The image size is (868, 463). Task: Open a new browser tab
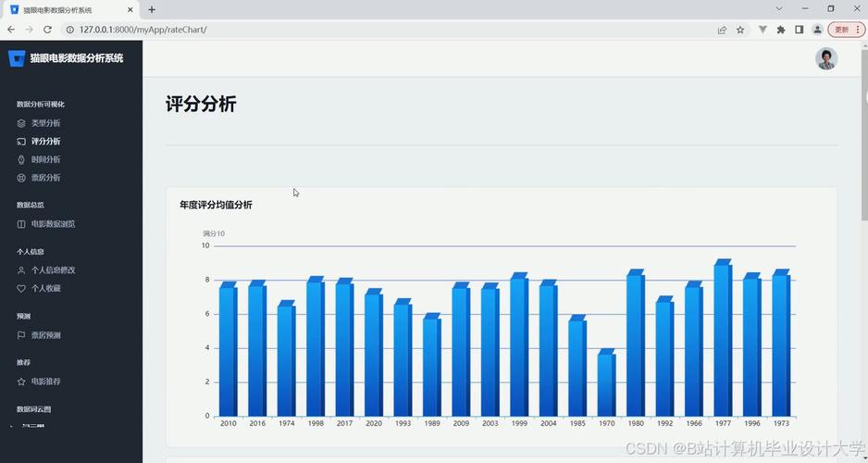tap(152, 9)
